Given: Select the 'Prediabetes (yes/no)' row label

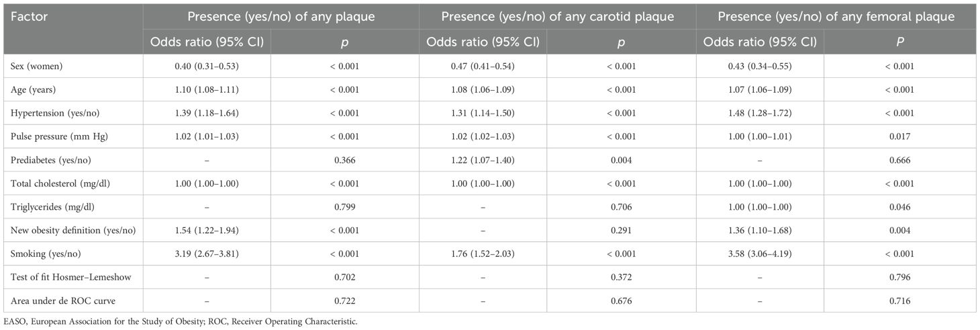Looking at the screenshot, I should pos(45,161).
